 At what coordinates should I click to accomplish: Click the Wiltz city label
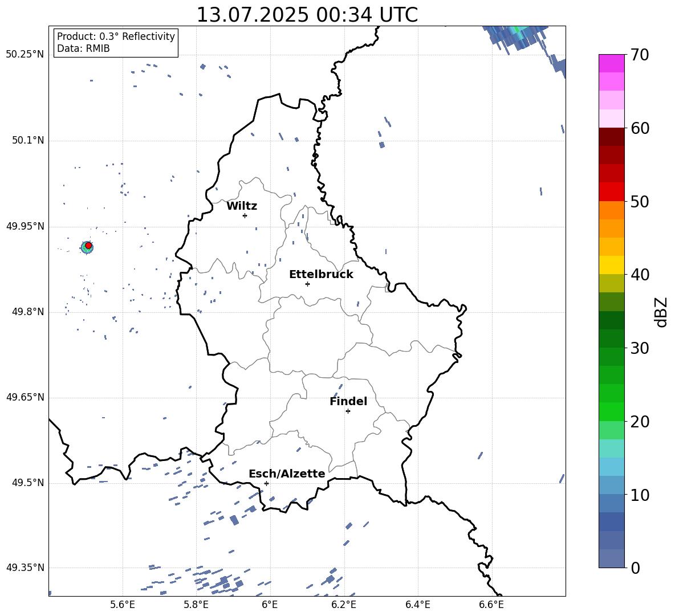tap(242, 206)
